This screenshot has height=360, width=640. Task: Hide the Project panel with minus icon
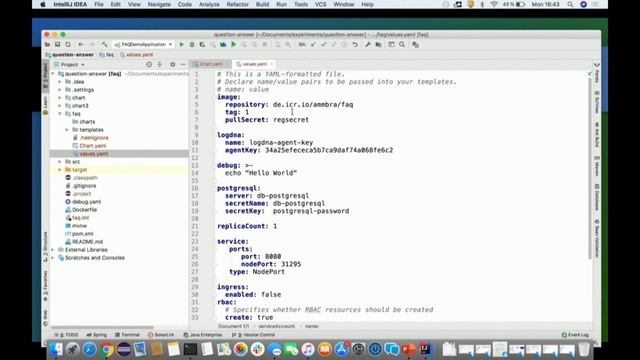pyautogui.click(x=183, y=64)
